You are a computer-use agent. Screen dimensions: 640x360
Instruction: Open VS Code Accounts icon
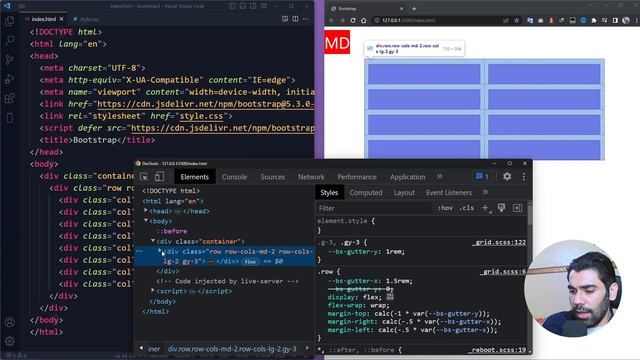(10, 322)
